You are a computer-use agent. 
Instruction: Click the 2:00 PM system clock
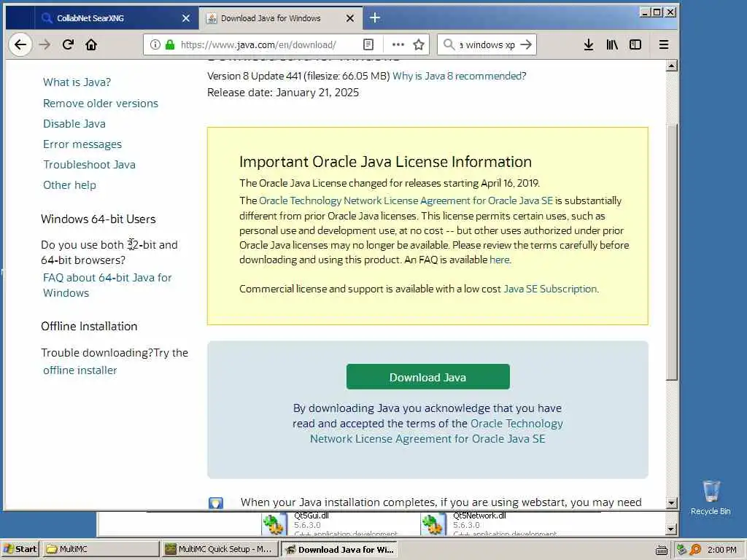722,550
